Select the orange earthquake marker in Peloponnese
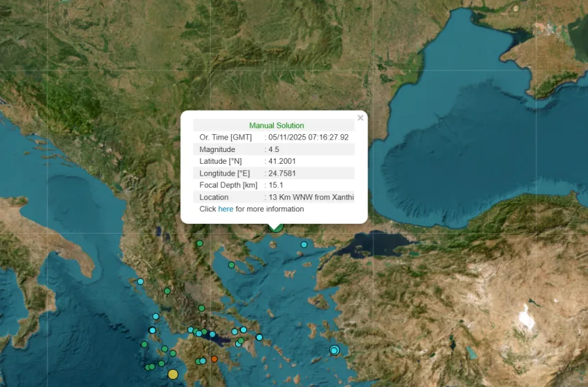The height and width of the screenshot is (387, 588). pos(214,359)
